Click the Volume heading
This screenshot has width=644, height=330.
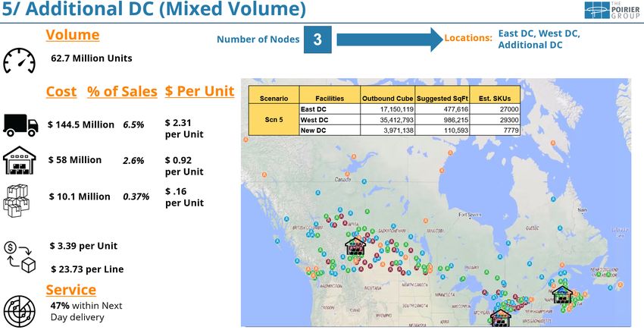[x=72, y=35]
